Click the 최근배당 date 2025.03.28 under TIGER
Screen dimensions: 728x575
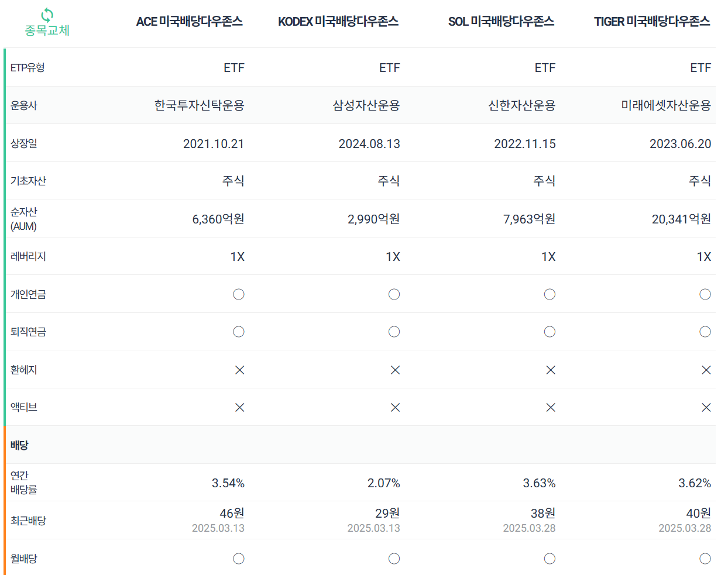point(686,529)
